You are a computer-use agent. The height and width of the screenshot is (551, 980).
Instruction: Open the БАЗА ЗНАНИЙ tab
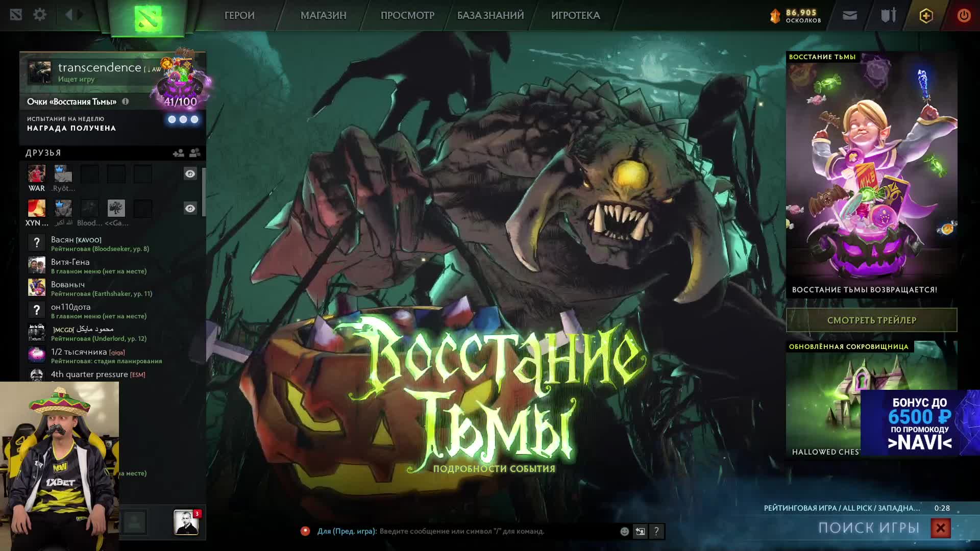pos(491,15)
